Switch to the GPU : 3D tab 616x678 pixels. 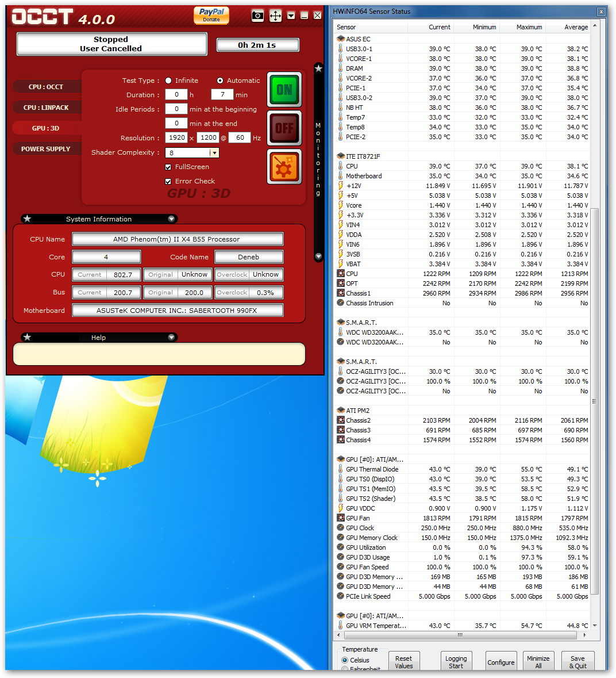46,128
